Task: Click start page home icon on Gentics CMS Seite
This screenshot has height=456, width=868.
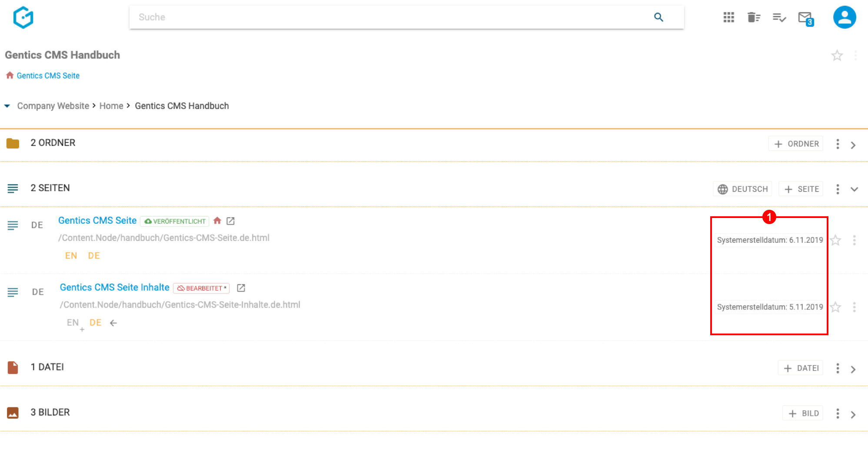Action: click(217, 221)
